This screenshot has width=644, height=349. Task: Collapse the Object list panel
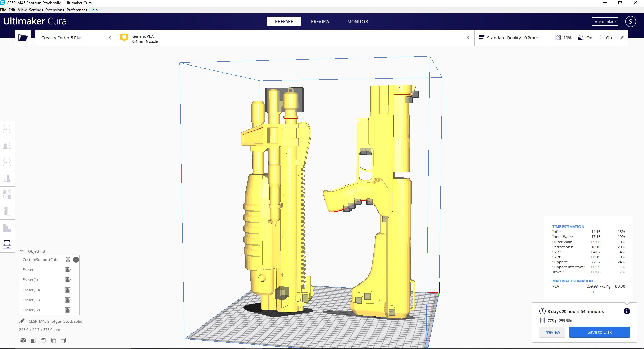pyautogui.click(x=22, y=251)
